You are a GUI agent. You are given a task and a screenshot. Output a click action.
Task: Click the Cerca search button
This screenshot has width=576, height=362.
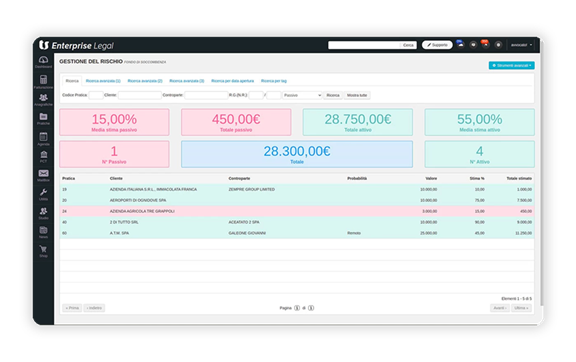pos(408,45)
